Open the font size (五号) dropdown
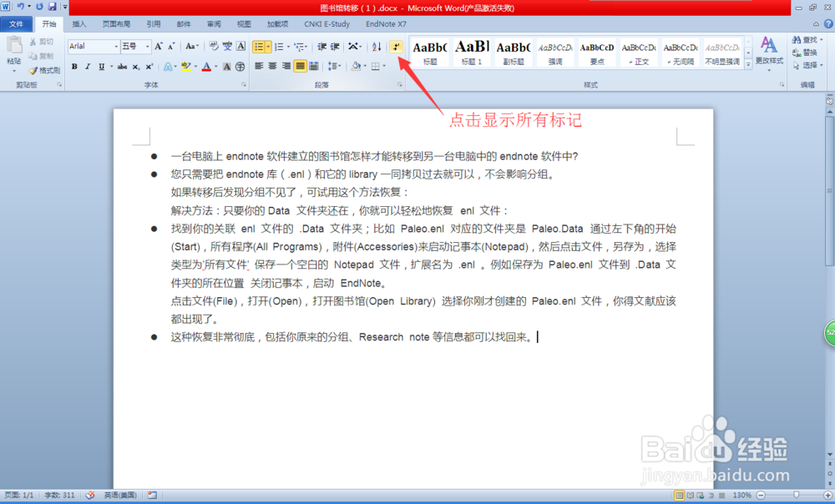This screenshot has width=835, height=504. (148, 47)
